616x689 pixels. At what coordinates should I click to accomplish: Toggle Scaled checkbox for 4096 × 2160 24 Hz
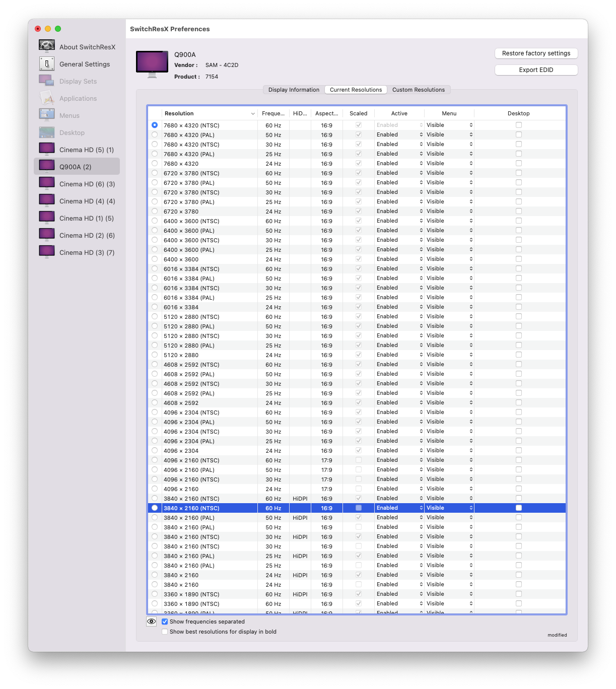359,489
